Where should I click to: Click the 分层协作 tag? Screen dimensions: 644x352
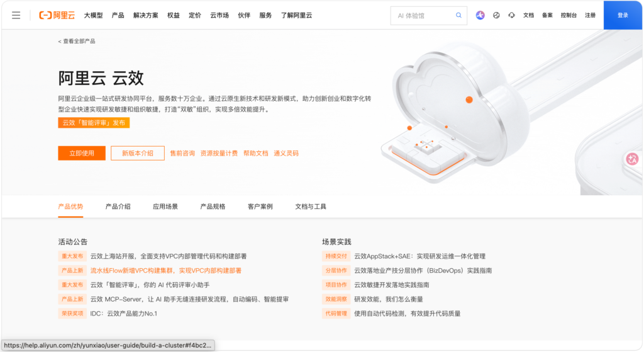(336, 271)
